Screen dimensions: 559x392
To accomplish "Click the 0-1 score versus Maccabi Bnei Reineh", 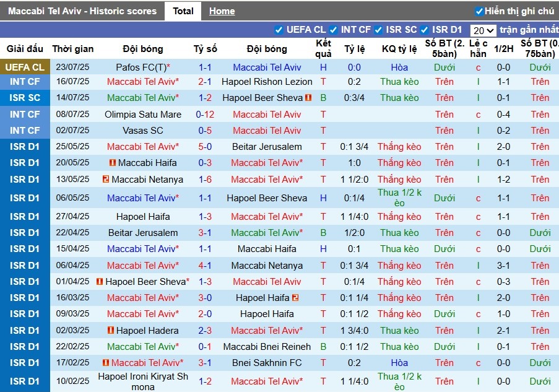I will point(205,347).
